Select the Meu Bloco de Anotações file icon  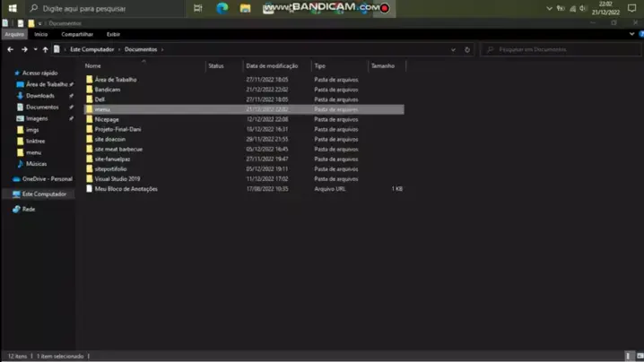point(90,188)
